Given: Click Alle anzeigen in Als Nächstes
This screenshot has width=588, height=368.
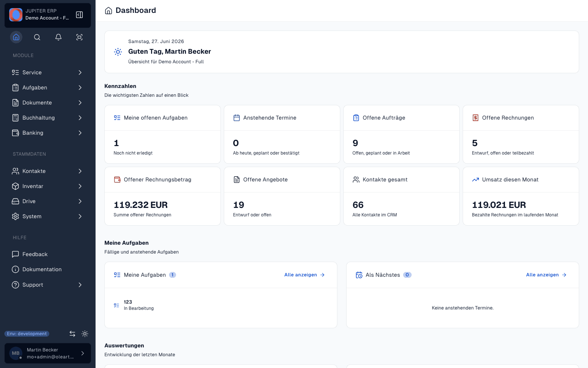Looking at the screenshot, I should pyautogui.click(x=546, y=275).
